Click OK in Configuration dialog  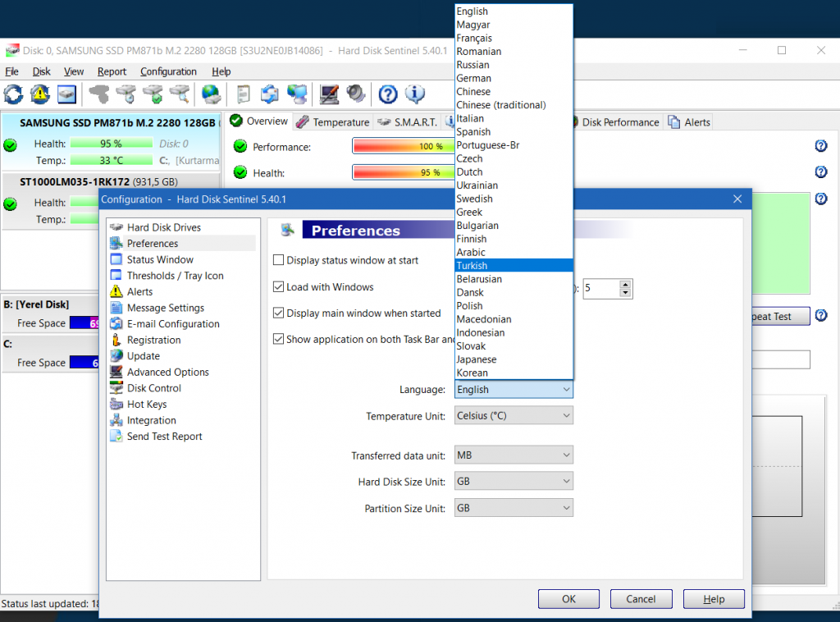tap(568, 599)
